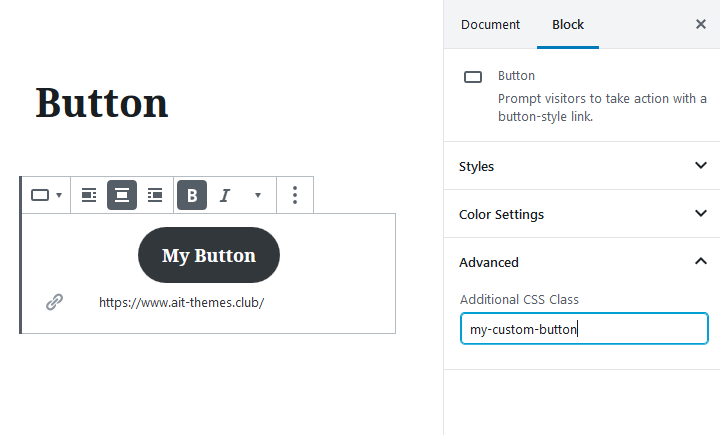
Task: Align the button block left
Action: coord(89,195)
